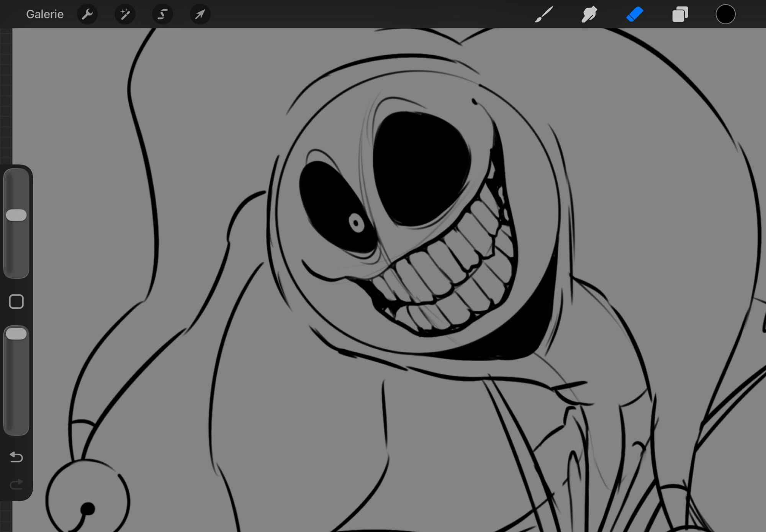Toggle the square Modify button in sidebar
The width and height of the screenshot is (766, 532).
[16, 302]
